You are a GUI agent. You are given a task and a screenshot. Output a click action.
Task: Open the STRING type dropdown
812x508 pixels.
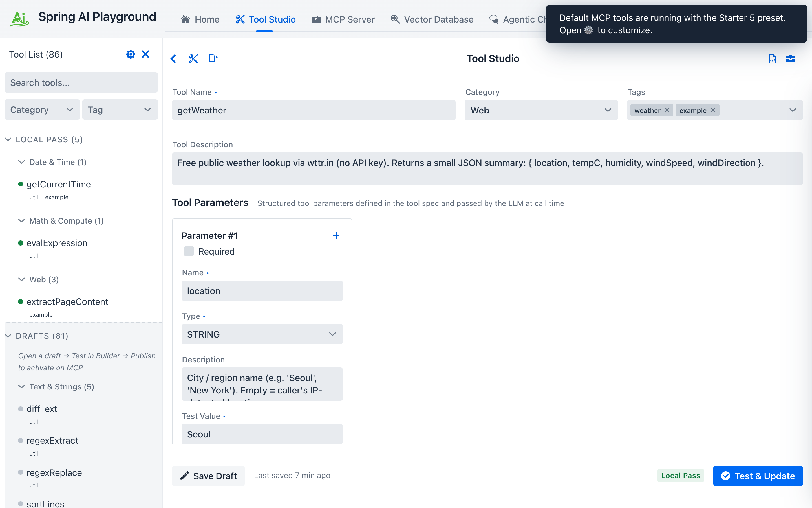click(x=262, y=334)
